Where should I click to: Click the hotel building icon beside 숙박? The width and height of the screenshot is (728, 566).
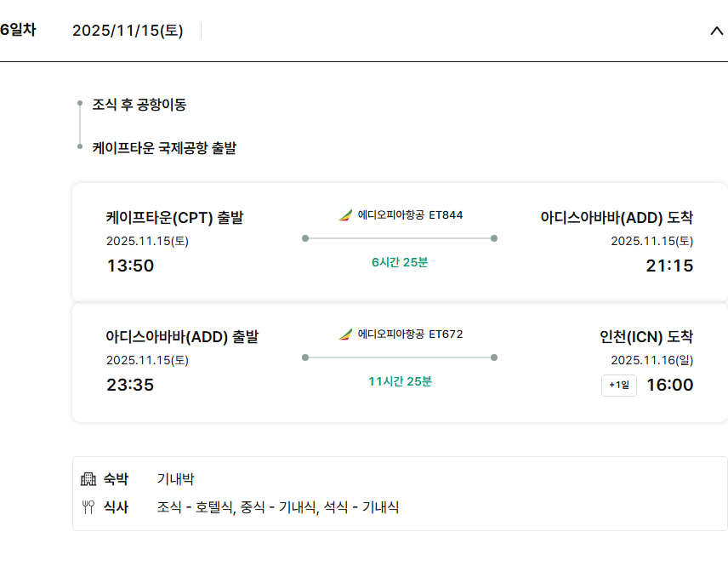[88, 479]
